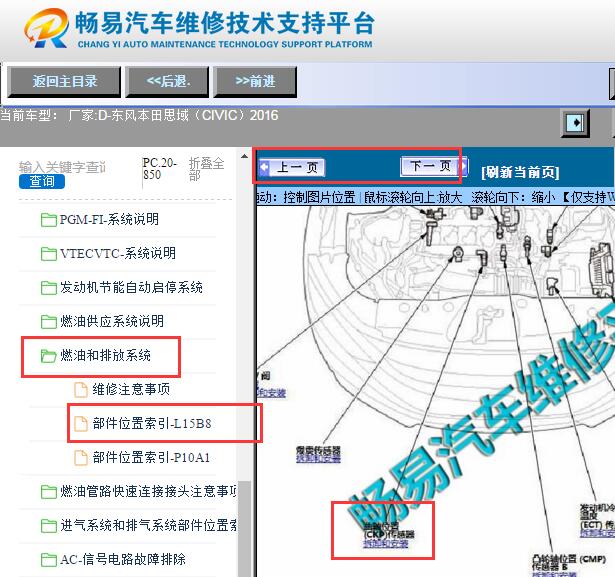
Task: Click document icon of 部件位置索引-L15B8
Action: [x=81, y=424]
